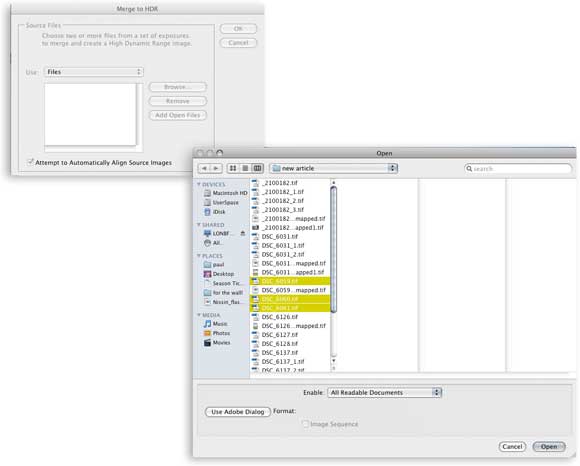Screen dimensions: 580x466
Task: Eject the LONBF shared computer
Action: [243, 233]
